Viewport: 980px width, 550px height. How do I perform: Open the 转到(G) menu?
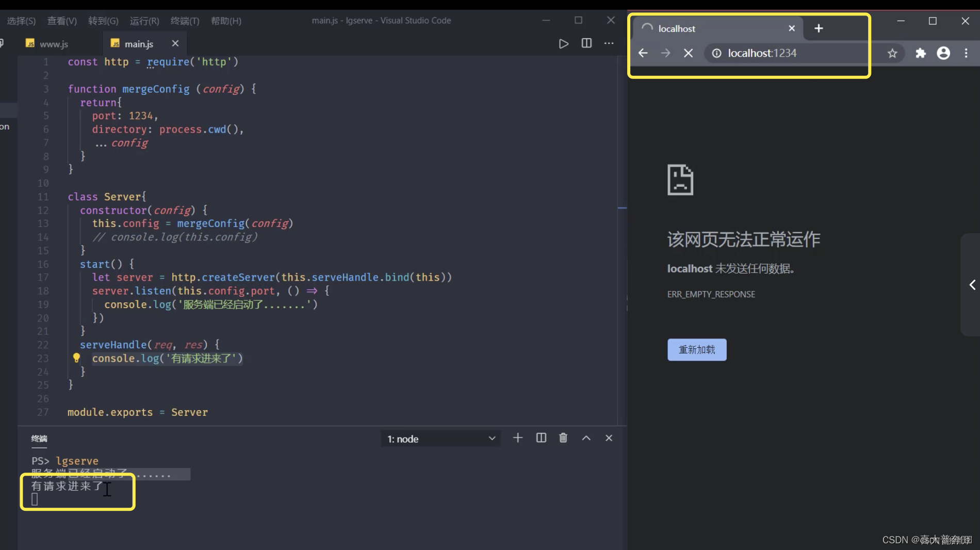pos(103,21)
